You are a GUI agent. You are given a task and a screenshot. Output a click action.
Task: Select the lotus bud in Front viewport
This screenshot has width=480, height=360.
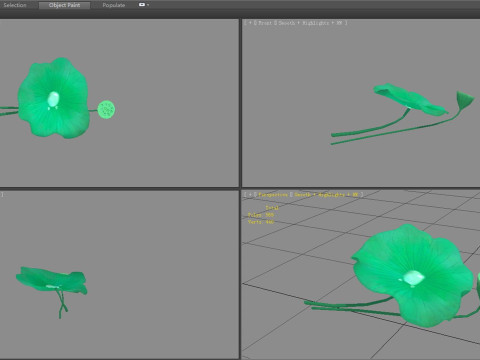(465, 100)
